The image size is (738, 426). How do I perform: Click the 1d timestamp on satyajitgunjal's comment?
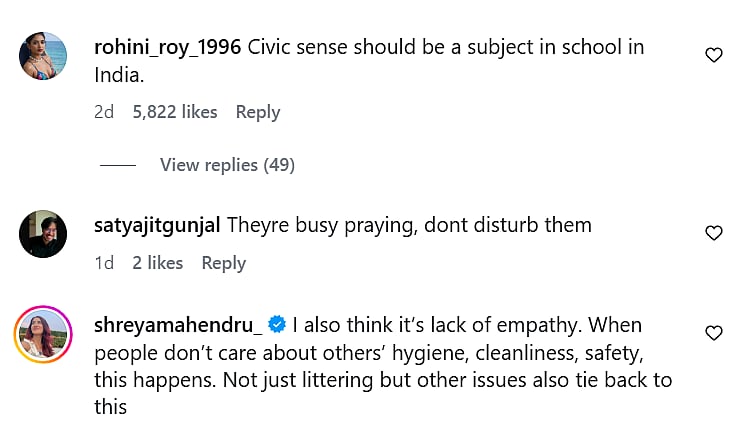pos(103,263)
